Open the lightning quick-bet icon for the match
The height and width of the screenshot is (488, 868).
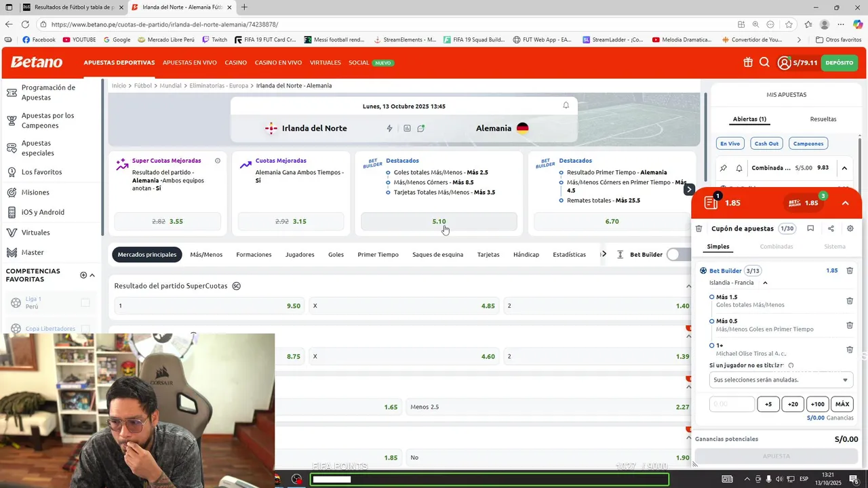tap(389, 128)
